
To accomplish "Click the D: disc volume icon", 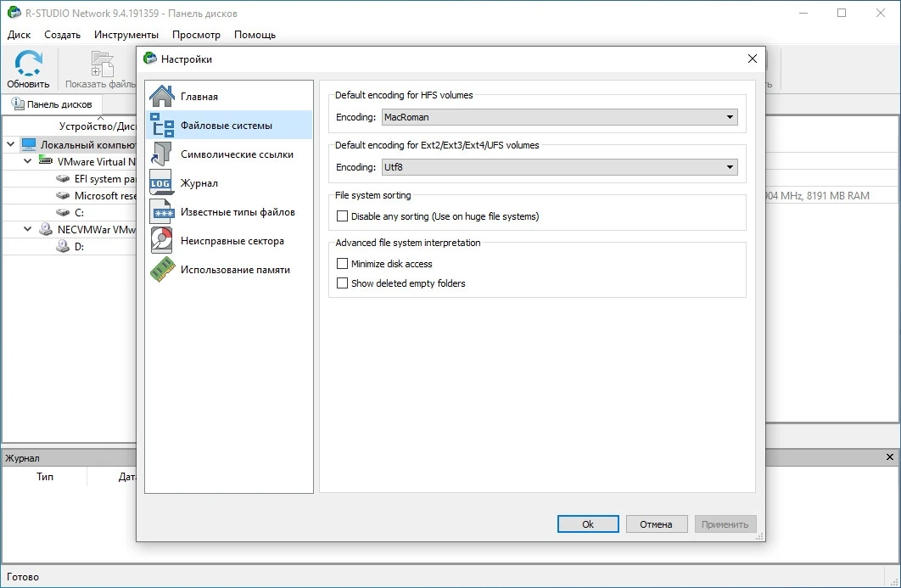I will click(x=63, y=246).
